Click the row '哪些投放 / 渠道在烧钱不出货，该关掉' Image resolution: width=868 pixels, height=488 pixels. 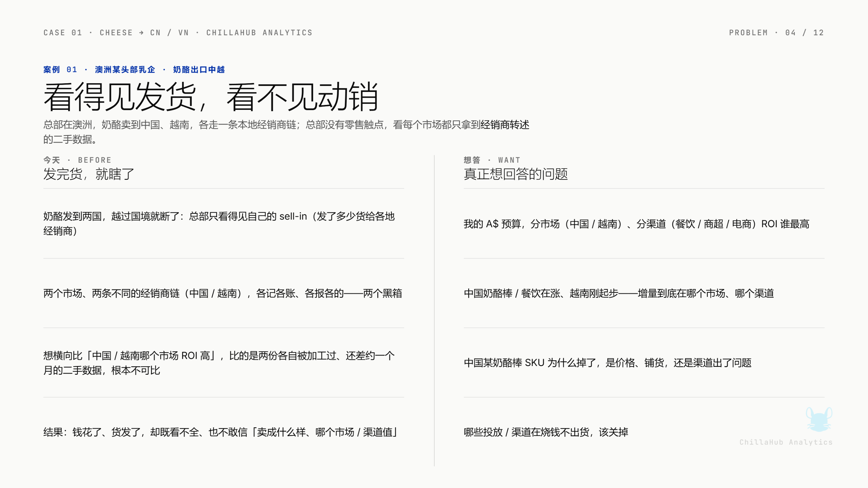coord(644,432)
